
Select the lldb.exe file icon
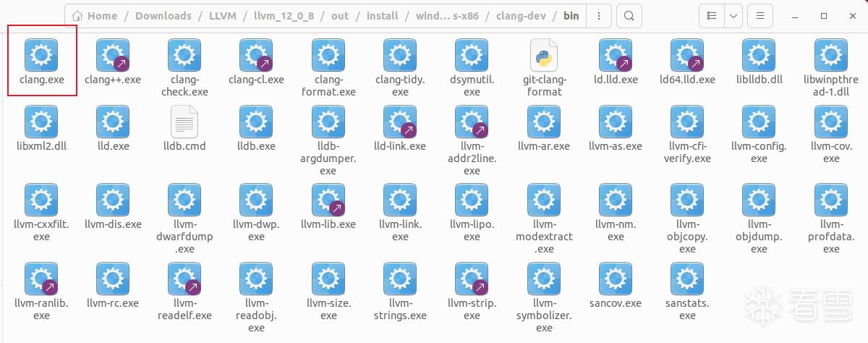click(256, 122)
